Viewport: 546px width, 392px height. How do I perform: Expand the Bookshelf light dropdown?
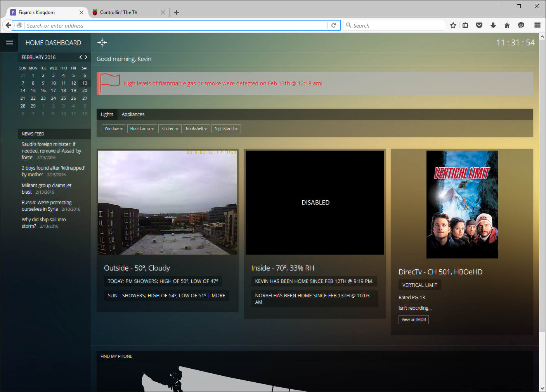(196, 128)
